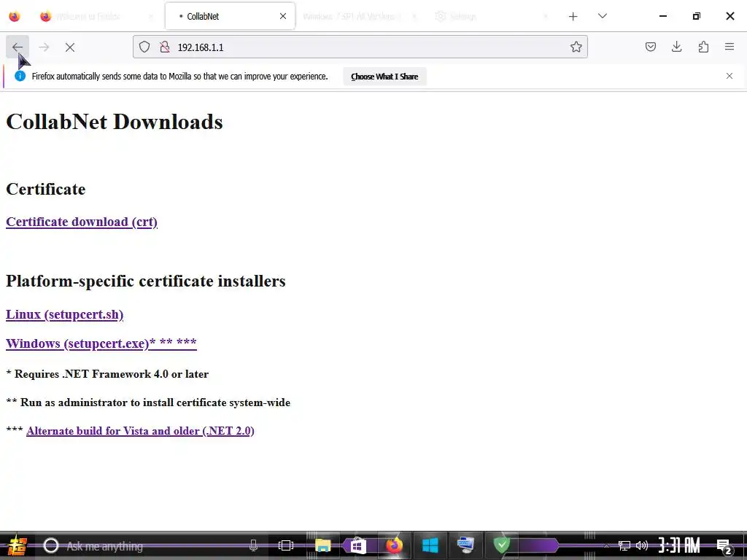Bookmark this page with the star
Viewport: 747px width, 560px height.
pos(576,47)
